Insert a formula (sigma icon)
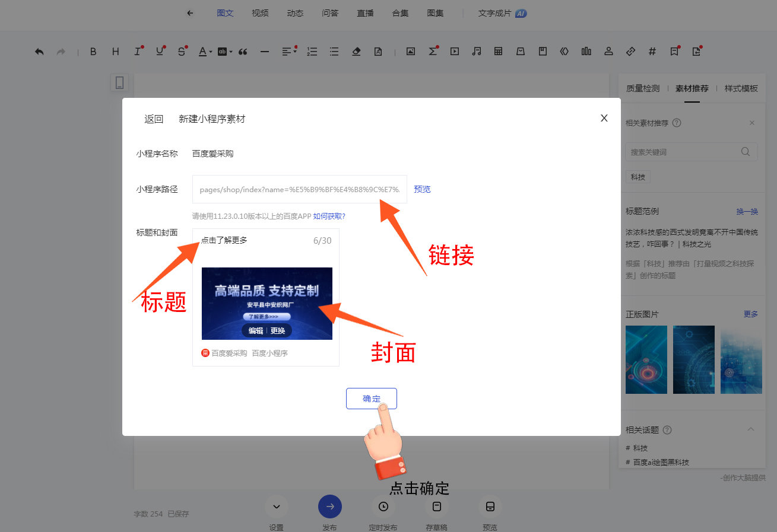Viewport: 777px width, 532px height. pos(433,52)
